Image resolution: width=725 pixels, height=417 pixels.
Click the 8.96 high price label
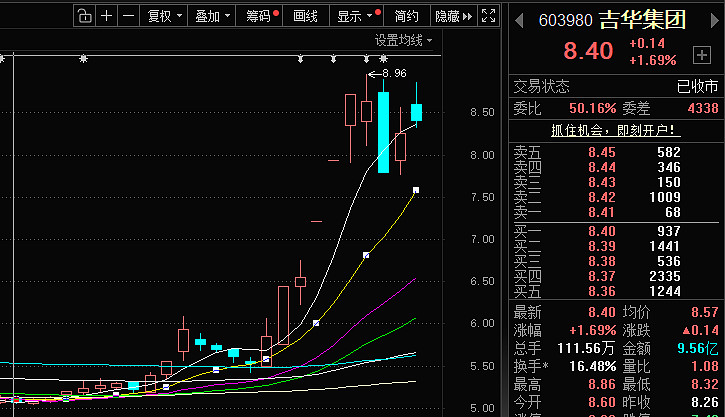point(394,74)
